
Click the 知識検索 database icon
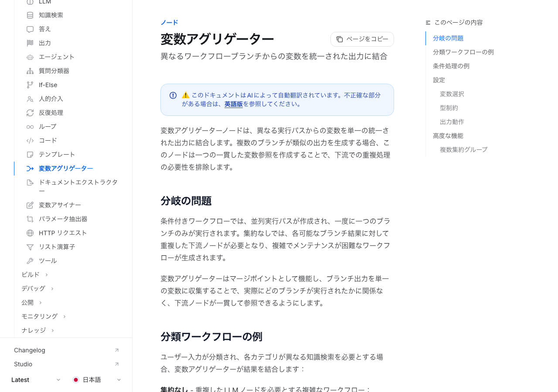[30, 15]
